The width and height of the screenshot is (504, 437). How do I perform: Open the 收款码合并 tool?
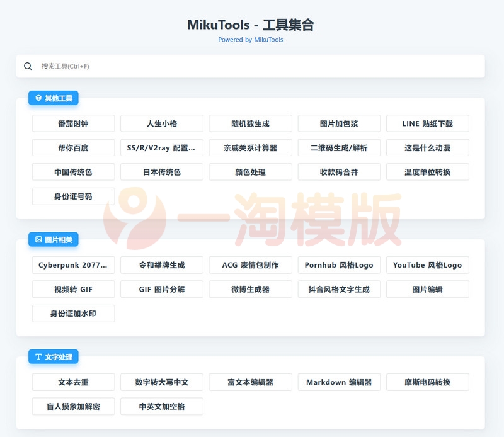pyautogui.click(x=339, y=172)
